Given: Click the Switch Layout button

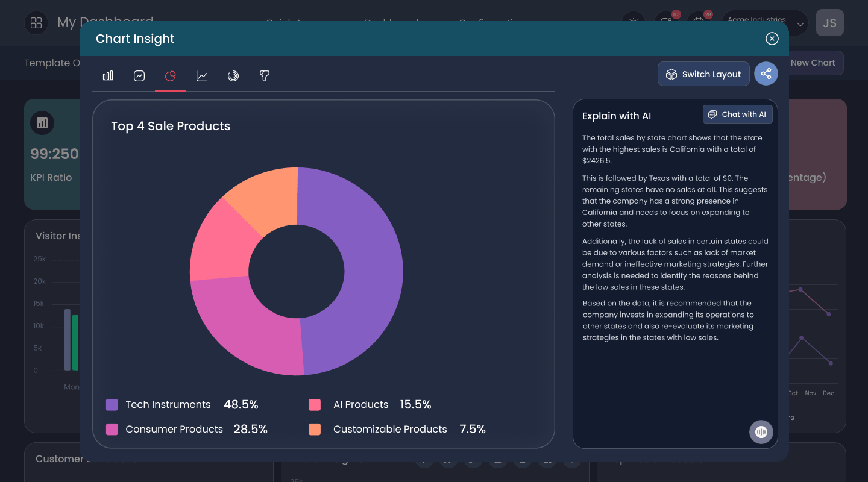Looking at the screenshot, I should point(703,74).
